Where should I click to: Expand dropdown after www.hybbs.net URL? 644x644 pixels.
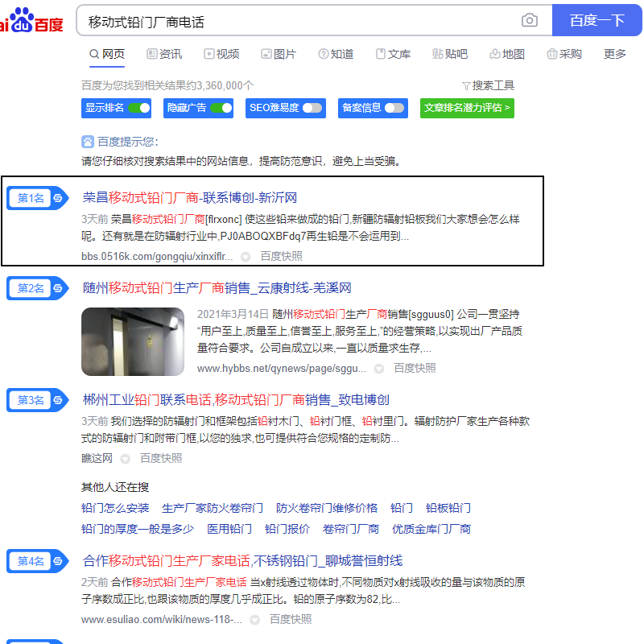coord(379,369)
